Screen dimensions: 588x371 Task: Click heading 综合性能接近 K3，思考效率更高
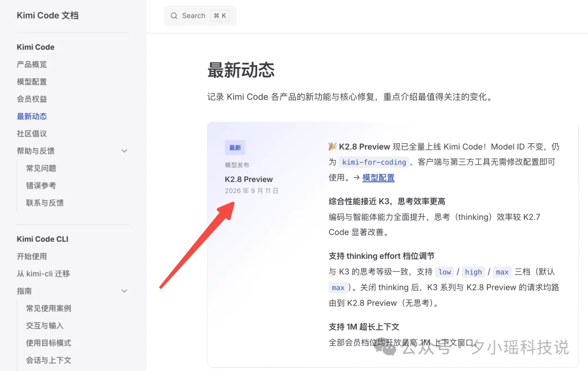pos(387,201)
